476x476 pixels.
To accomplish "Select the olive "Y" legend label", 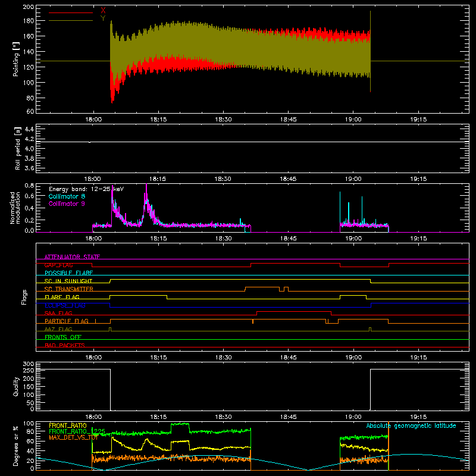I will [x=103, y=18].
